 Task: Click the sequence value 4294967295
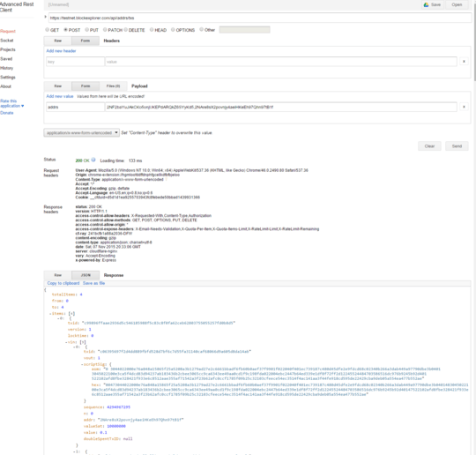(x=118, y=407)
